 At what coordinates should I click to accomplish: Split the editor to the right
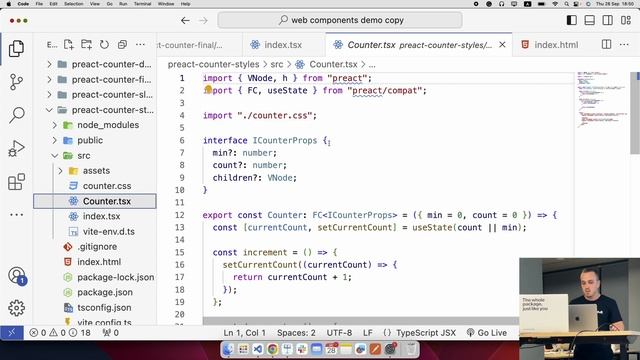click(606, 44)
